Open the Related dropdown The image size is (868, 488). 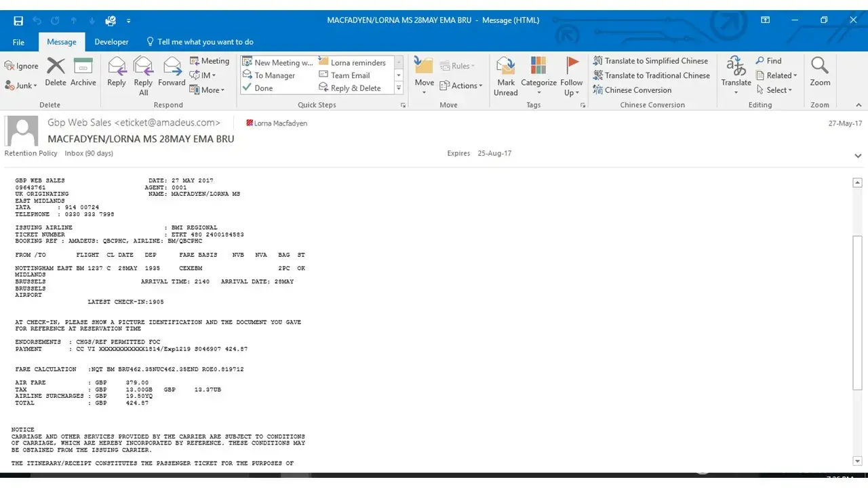pos(777,75)
